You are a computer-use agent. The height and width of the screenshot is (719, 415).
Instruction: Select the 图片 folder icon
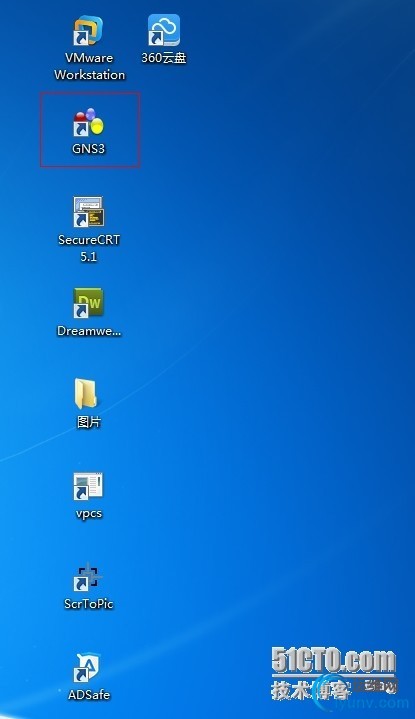click(86, 393)
